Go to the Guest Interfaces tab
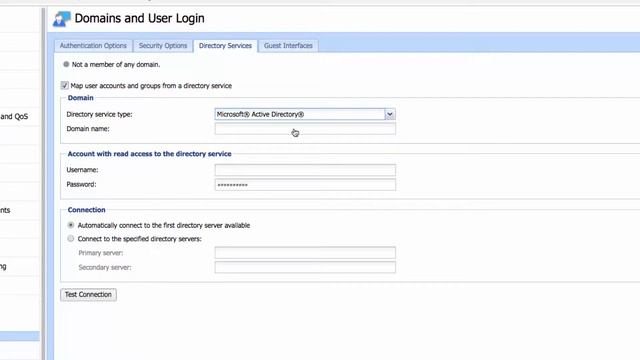 [288, 46]
